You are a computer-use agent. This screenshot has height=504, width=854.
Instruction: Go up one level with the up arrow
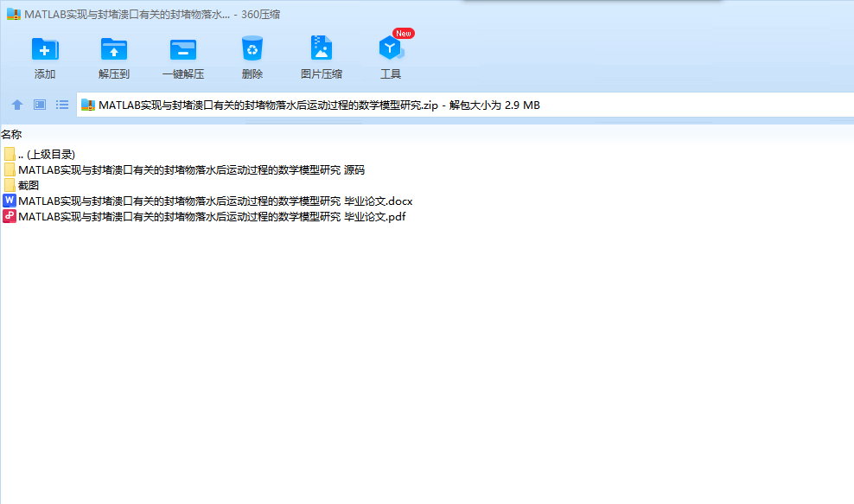17,105
